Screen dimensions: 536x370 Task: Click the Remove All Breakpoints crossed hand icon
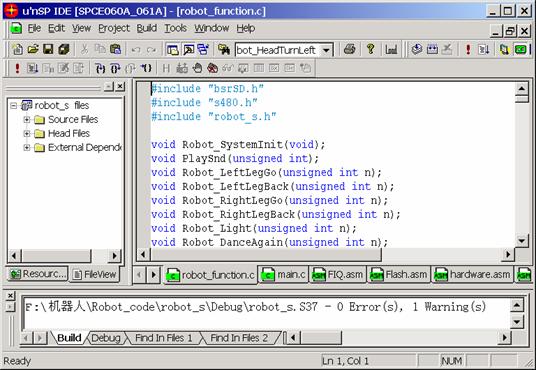pyautogui.click(x=213, y=68)
